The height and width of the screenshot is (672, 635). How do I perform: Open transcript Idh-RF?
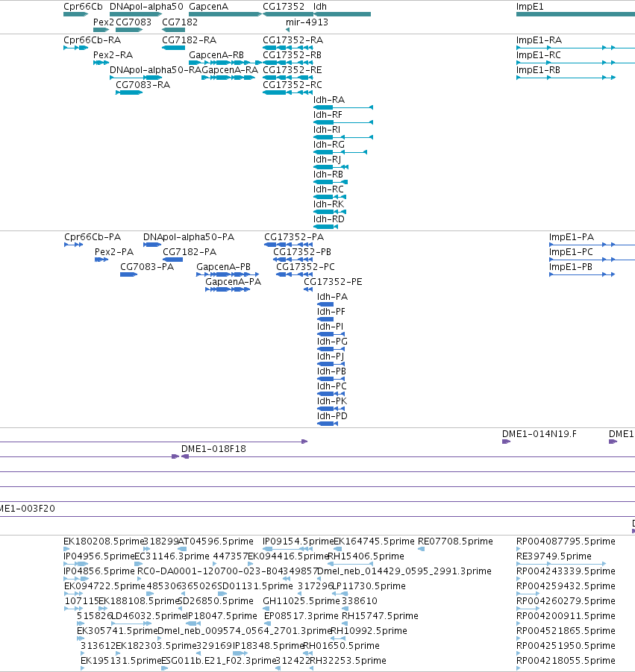coord(328,115)
